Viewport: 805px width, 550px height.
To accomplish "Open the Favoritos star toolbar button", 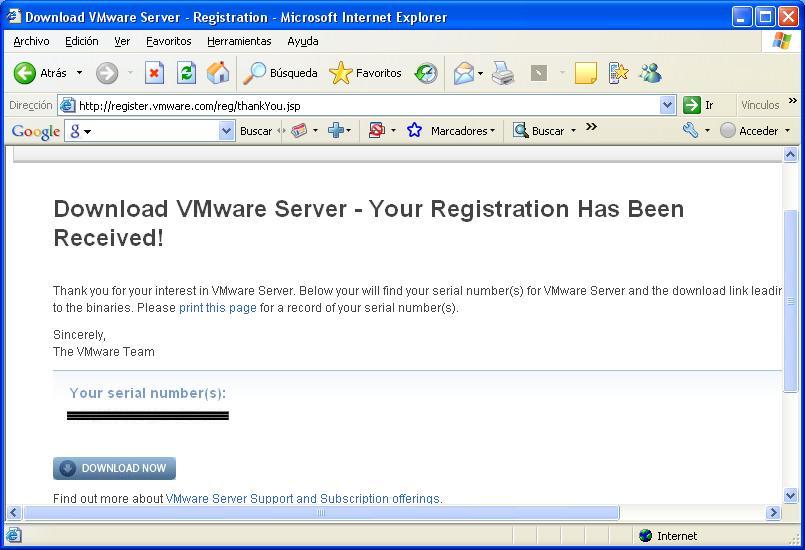I will [x=366, y=73].
